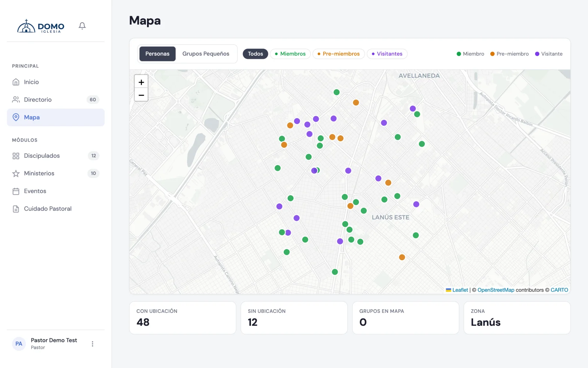Filter map by Visitantes
The height and width of the screenshot is (368, 588).
(387, 54)
